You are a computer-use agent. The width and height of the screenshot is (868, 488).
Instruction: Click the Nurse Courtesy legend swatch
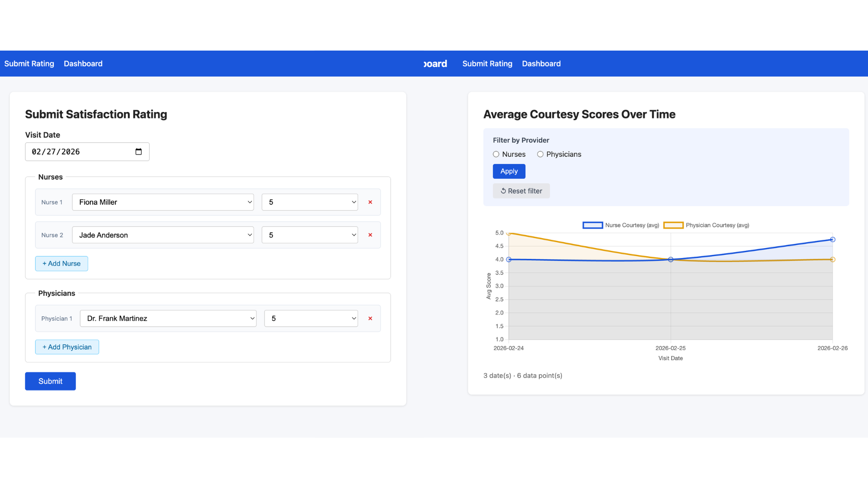click(x=593, y=225)
